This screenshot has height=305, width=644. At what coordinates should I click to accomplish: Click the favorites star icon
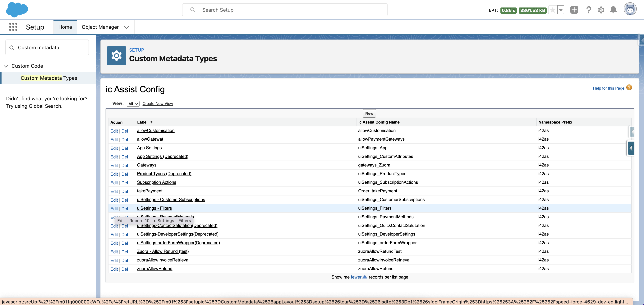pos(553,10)
